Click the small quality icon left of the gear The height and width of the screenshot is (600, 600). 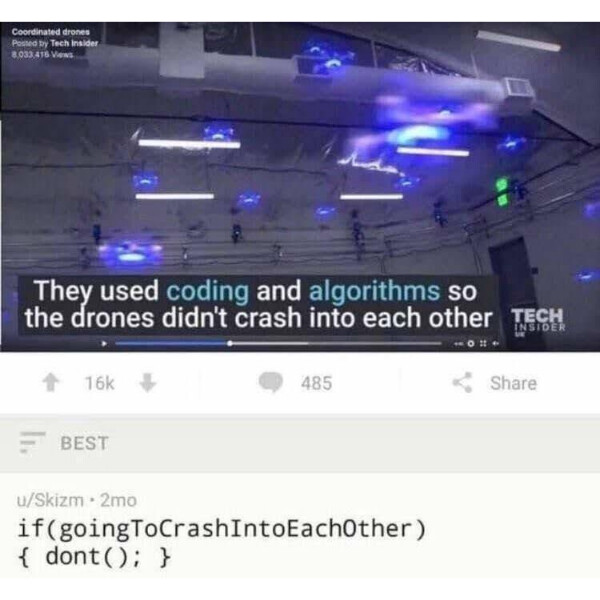click(458, 344)
